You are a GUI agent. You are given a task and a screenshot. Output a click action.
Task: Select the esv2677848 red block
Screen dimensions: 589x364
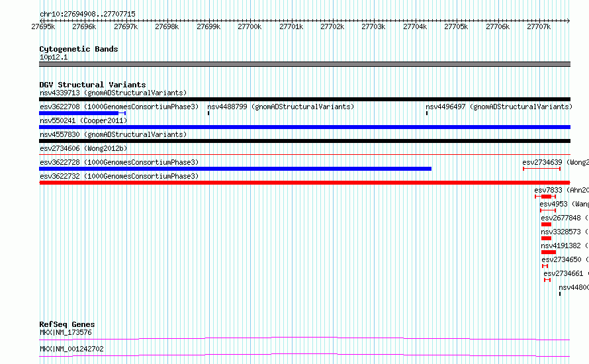click(x=546, y=224)
